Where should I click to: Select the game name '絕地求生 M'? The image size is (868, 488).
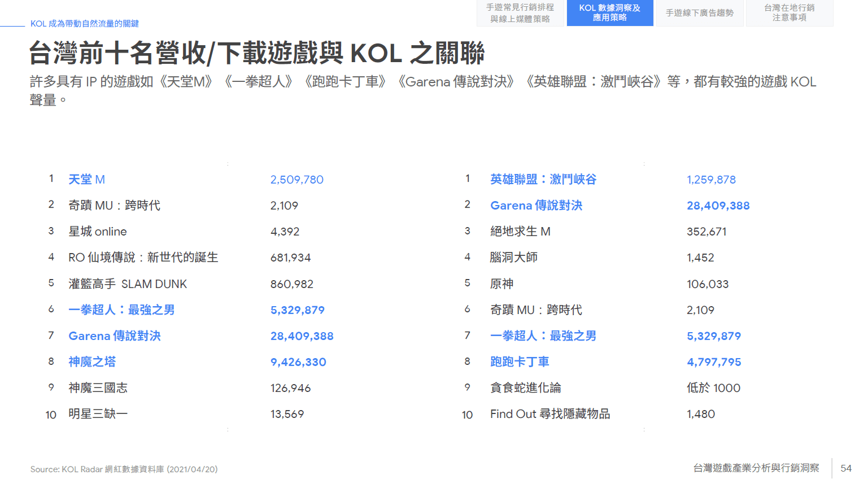coord(520,232)
